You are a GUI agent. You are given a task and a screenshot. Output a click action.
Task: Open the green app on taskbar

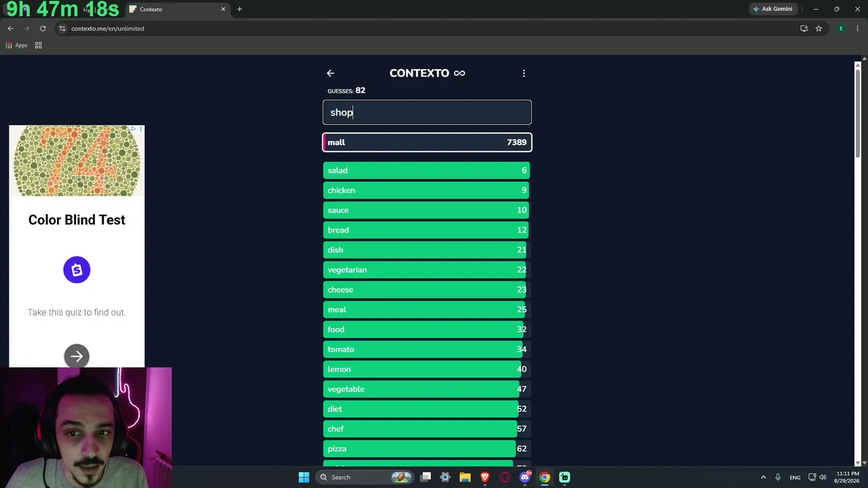coord(564,477)
